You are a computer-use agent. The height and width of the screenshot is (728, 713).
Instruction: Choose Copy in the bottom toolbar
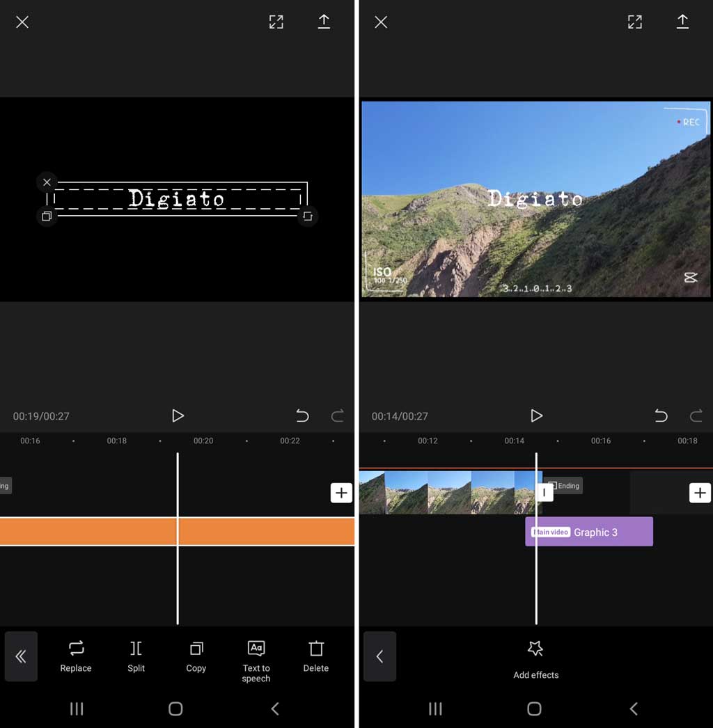196,656
